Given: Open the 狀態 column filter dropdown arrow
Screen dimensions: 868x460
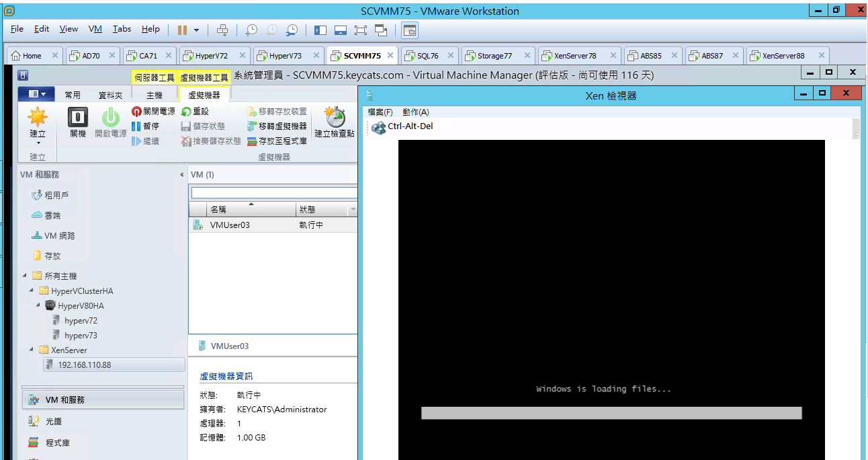Looking at the screenshot, I should (353, 210).
